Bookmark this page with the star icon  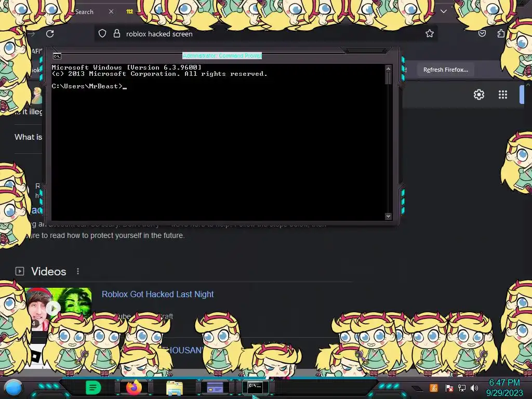430,33
